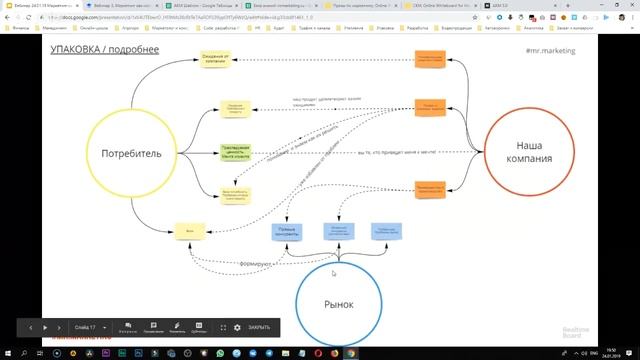Open Firefox from the taskbar
This screenshot has height=360, width=640.
[335, 353]
